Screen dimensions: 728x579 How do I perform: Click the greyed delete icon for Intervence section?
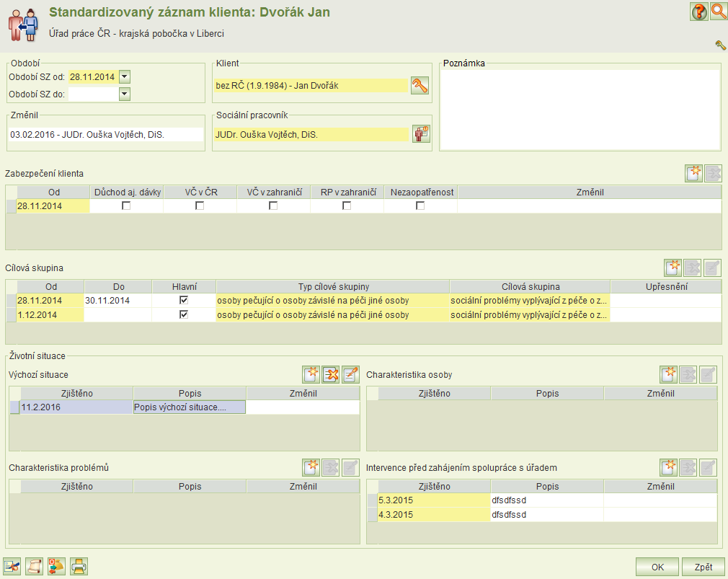pos(688,467)
